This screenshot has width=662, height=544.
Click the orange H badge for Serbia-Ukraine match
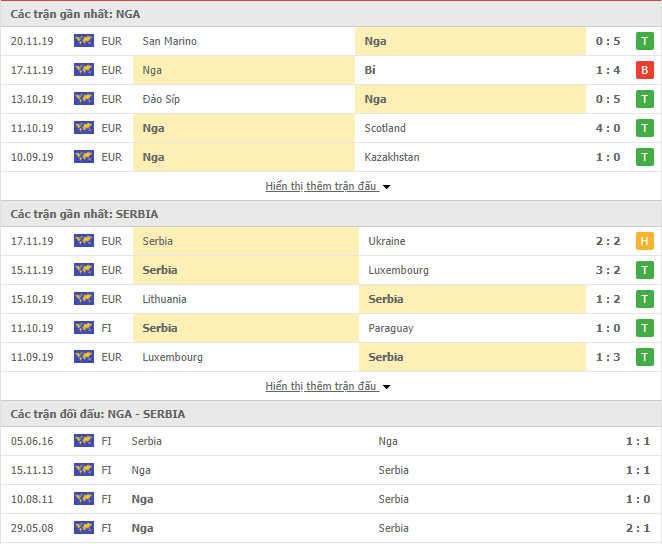645,241
